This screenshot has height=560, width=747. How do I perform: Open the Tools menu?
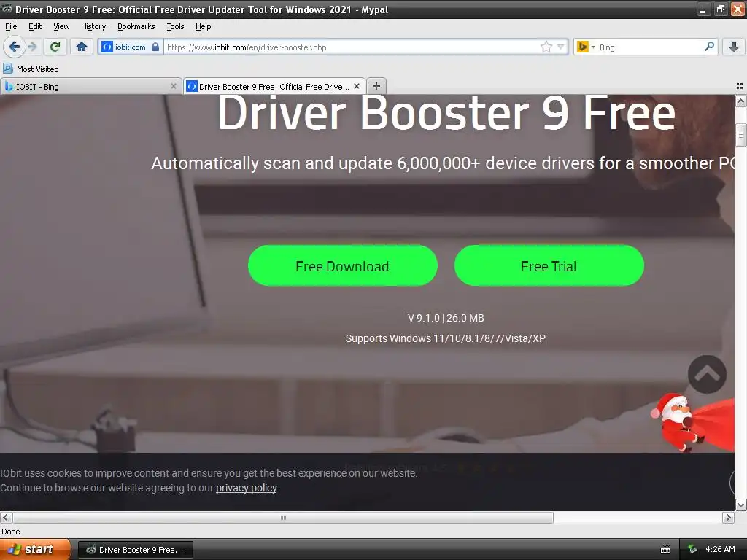(175, 26)
